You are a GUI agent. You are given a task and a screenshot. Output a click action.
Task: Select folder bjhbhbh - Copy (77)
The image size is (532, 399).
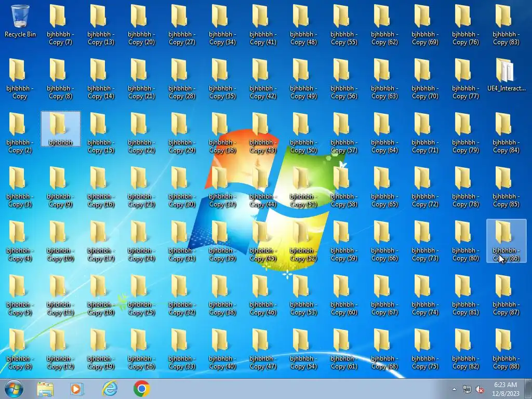[x=465, y=79]
